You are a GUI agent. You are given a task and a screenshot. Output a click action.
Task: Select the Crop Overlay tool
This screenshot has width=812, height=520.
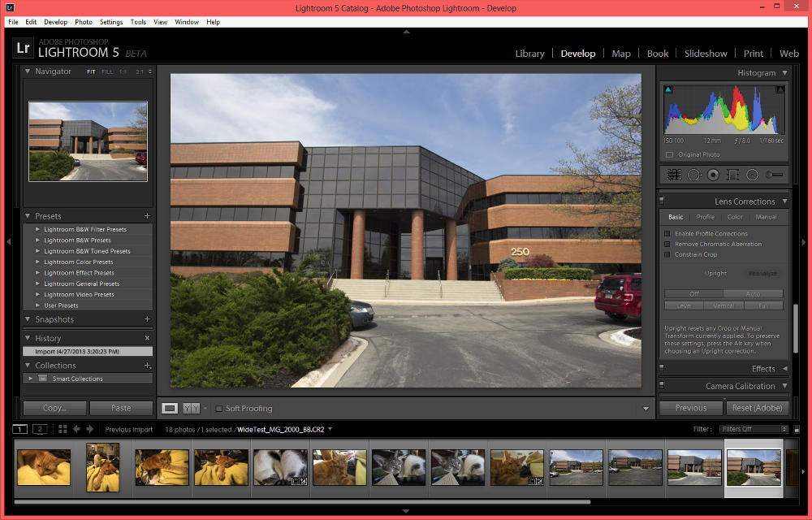pos(674,175)
